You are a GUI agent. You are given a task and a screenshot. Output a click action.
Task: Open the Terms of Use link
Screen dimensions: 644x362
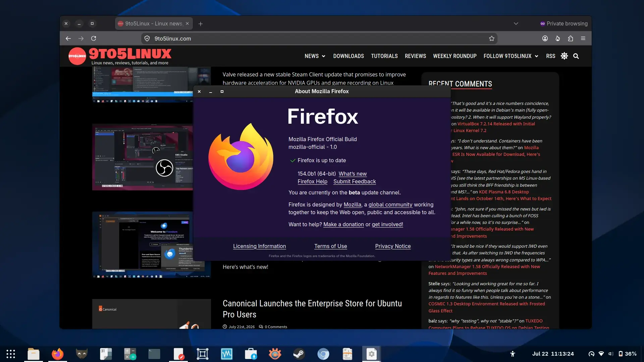coord(330,246)
